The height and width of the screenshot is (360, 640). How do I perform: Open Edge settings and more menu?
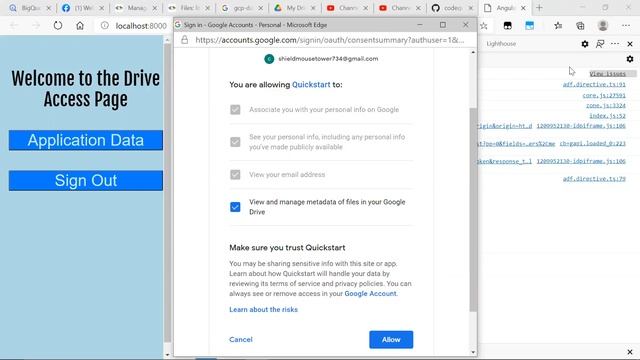coord(626,26)
